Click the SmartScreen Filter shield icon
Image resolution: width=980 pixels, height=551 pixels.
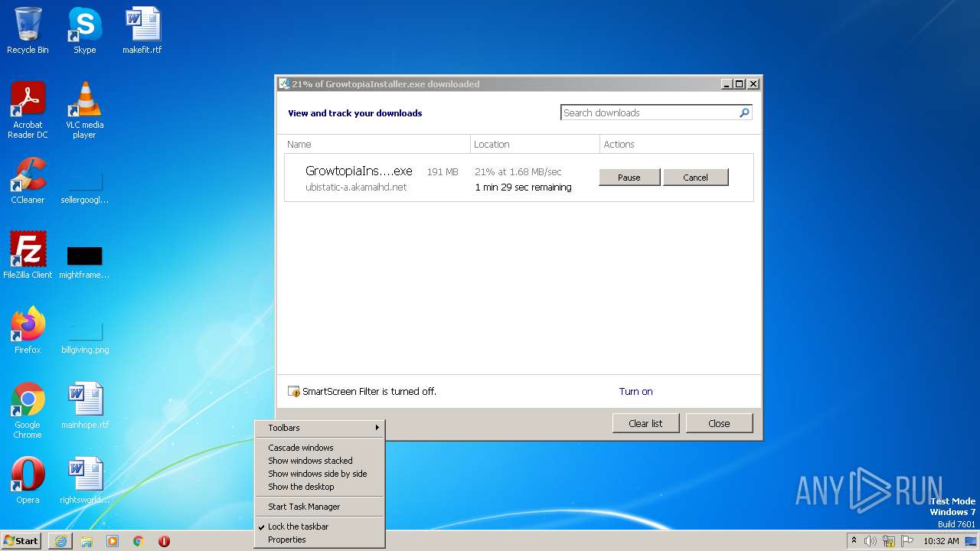coord(294,391)
